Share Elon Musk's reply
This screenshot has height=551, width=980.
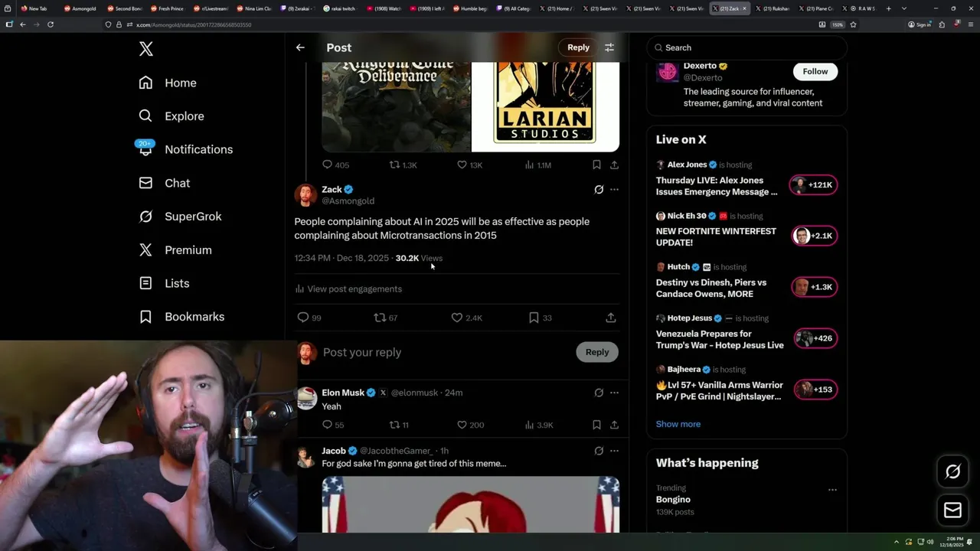614,425
